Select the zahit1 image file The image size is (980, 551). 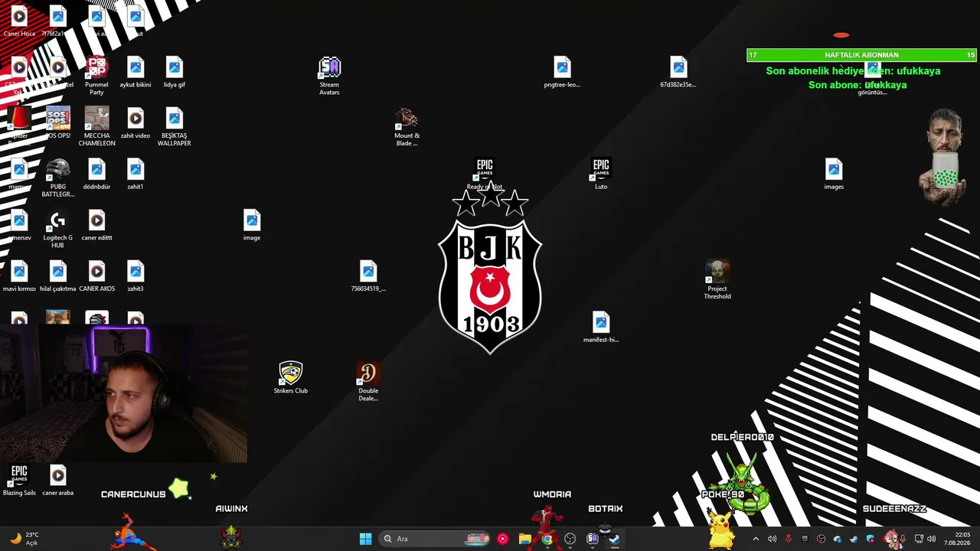coord(136,174)
